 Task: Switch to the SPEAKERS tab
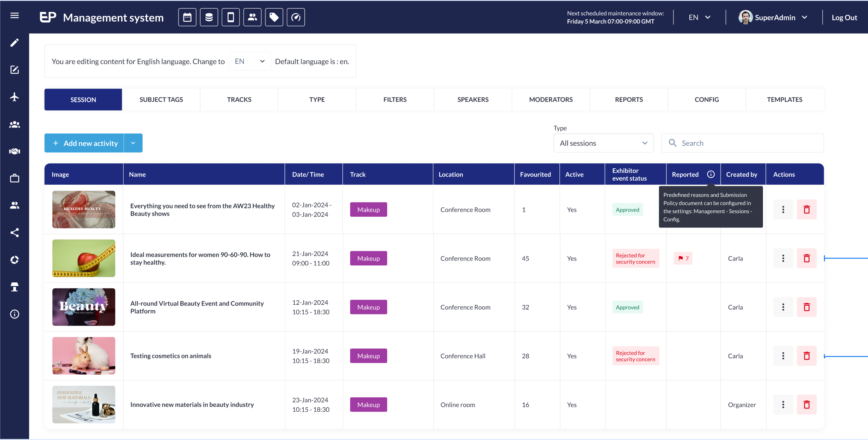473,100
